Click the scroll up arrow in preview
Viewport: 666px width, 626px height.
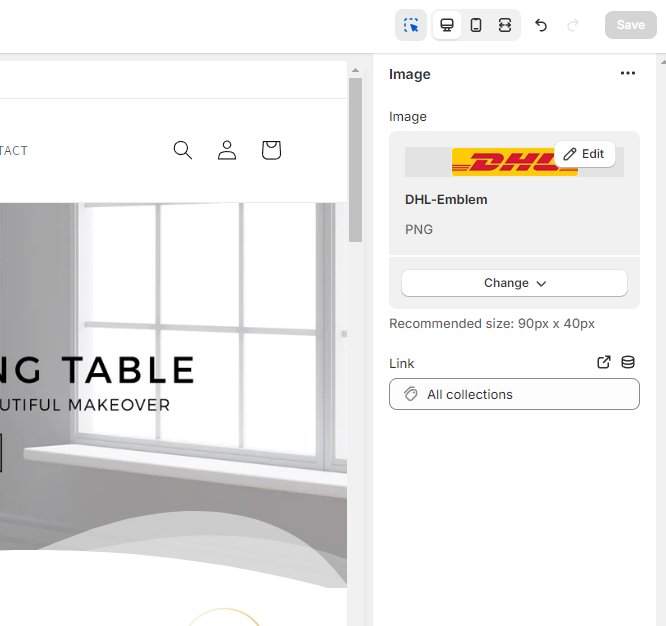355,69
